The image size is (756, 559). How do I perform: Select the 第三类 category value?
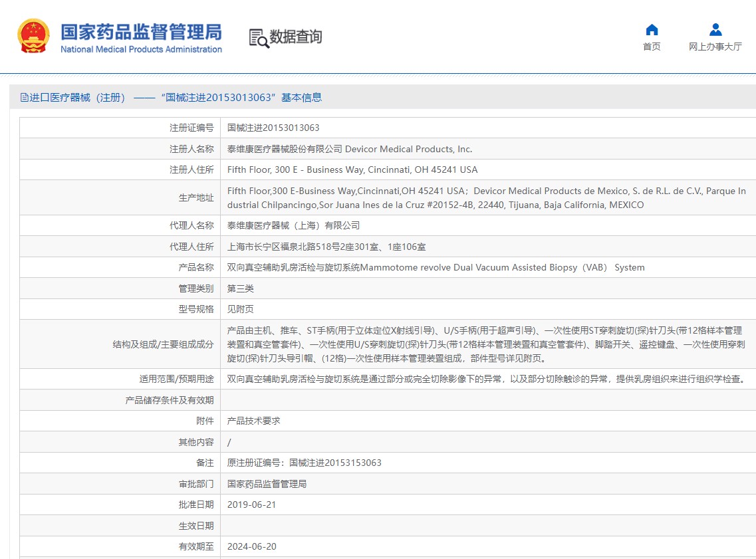point(241,288)
